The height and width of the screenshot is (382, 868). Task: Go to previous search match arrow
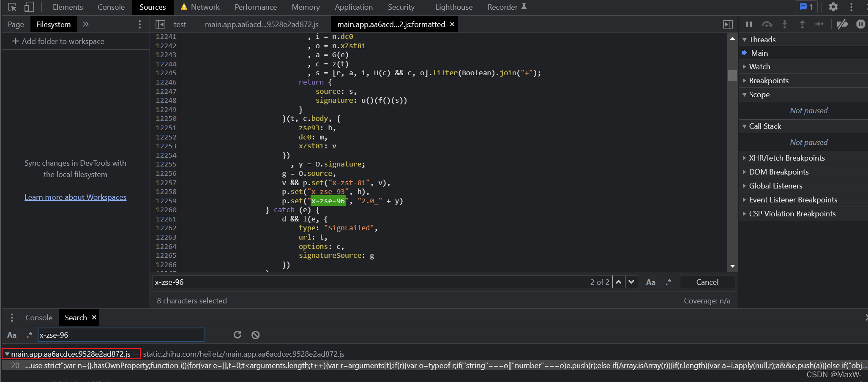[x=619, y=282]
